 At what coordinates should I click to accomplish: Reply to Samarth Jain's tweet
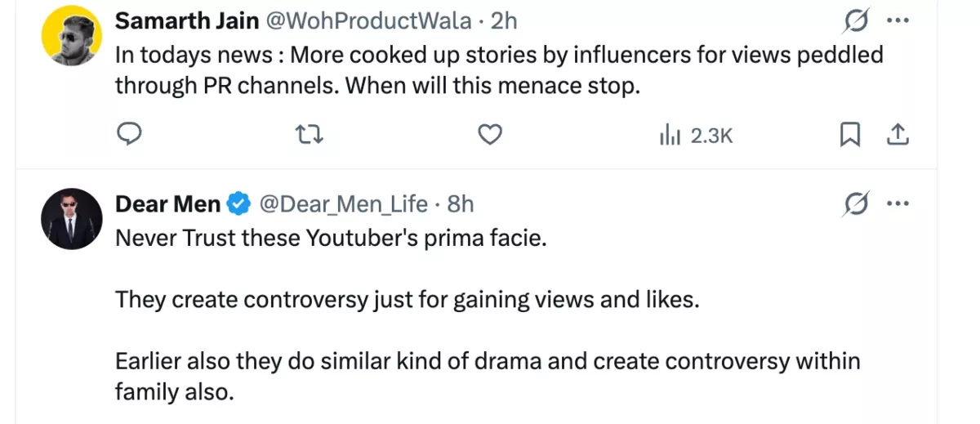(x=129, y=134)
